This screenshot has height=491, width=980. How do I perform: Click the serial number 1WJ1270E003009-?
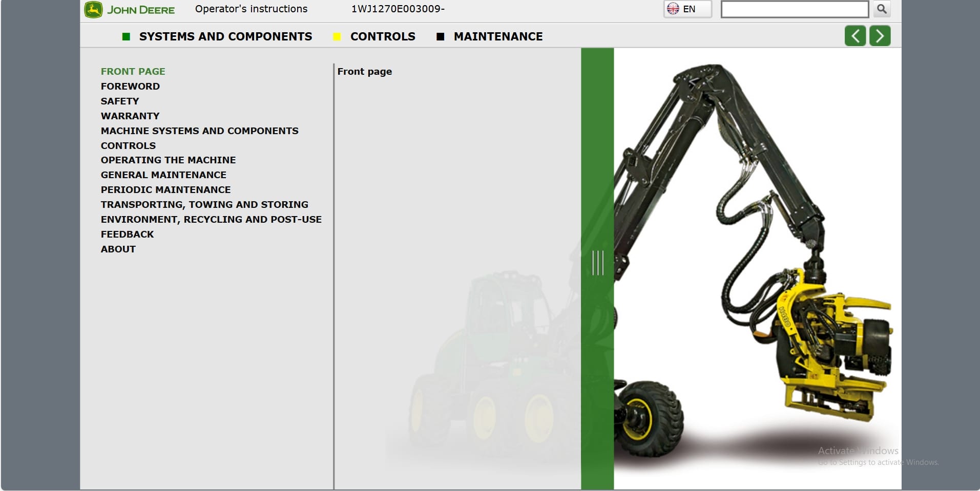398,9
